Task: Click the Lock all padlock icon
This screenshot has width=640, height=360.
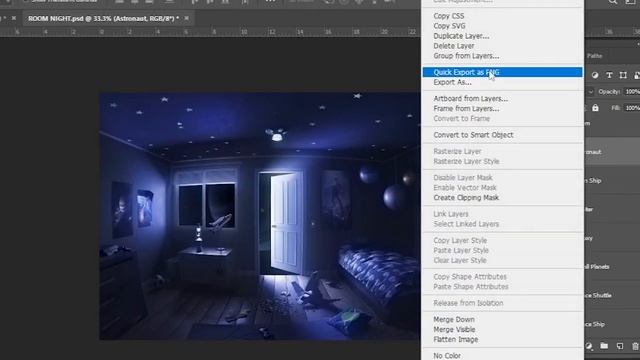Action: click(595, 108)
